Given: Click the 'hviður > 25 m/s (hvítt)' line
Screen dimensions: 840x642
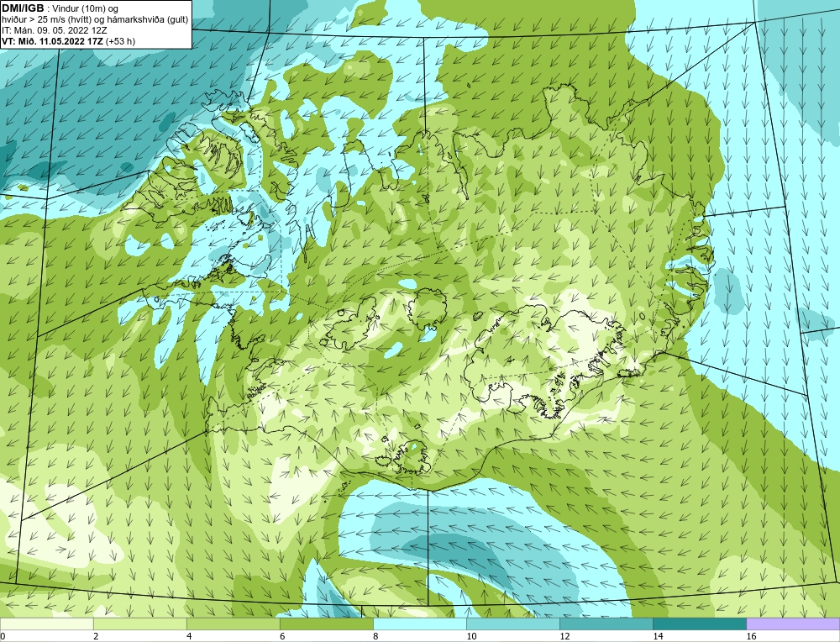Looking at the screenshot, I should pyautogui.click(x=96, y=19).
